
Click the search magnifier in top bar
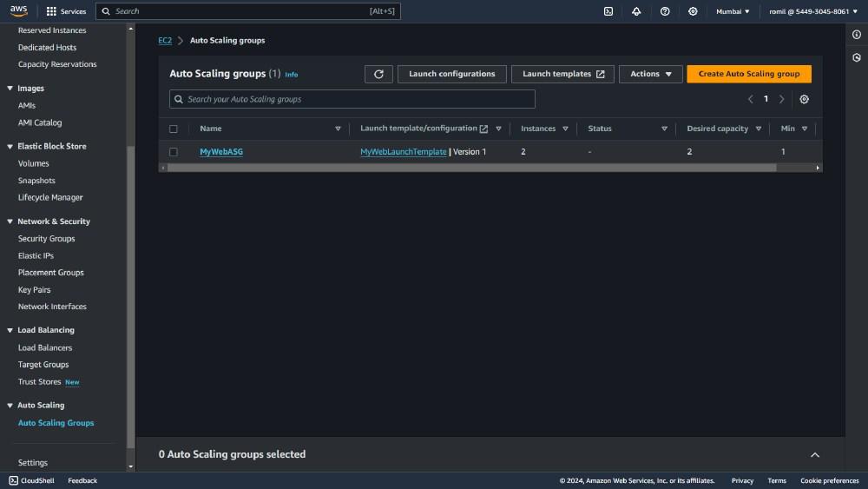pos(106,11)
